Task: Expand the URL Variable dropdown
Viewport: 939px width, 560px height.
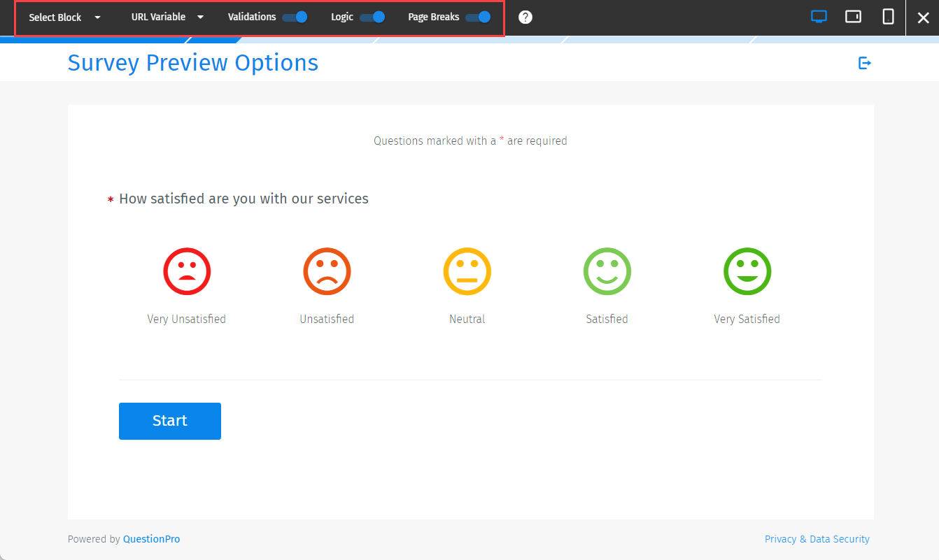Action: coord(158,17)
